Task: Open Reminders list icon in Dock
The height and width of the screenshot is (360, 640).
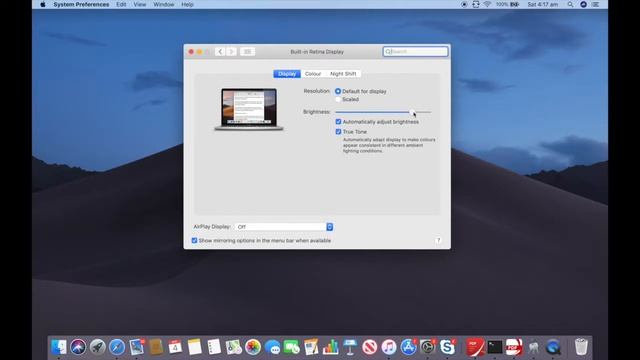Action: pyautogui.click(x=214, y=347)
